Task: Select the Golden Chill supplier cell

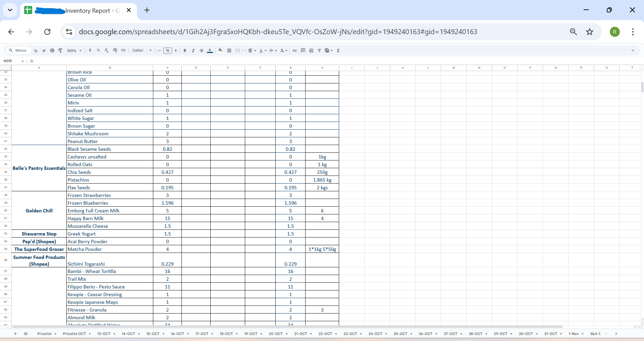Action: coord(39,211)
